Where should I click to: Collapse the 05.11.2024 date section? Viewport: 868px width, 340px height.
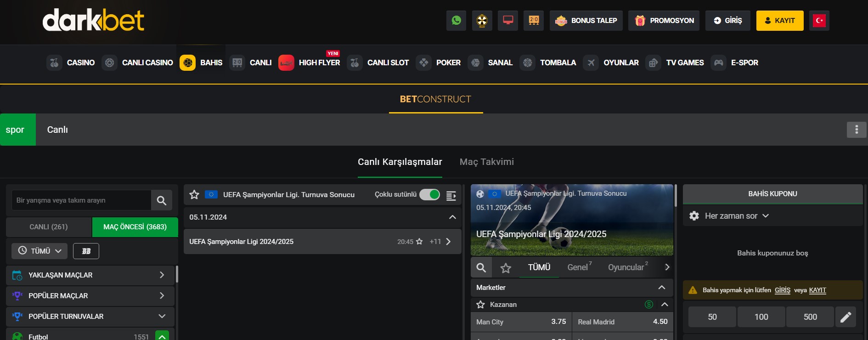coord(452,217)
